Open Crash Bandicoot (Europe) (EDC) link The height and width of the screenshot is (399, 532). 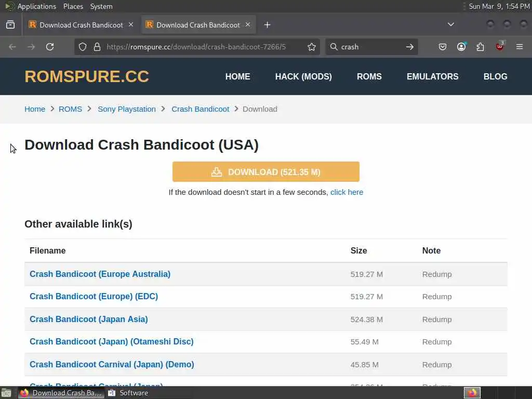pos(94,297)
